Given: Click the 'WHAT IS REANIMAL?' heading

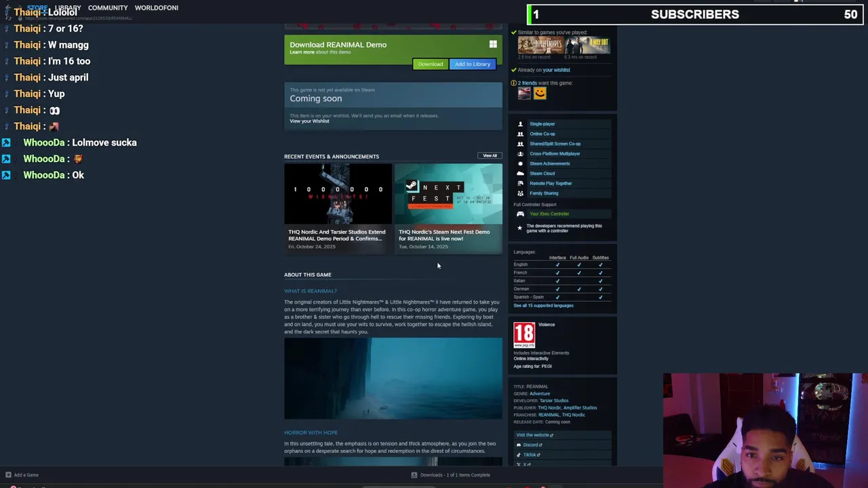Looking at the screenshot, I should [x=310, y=291].
